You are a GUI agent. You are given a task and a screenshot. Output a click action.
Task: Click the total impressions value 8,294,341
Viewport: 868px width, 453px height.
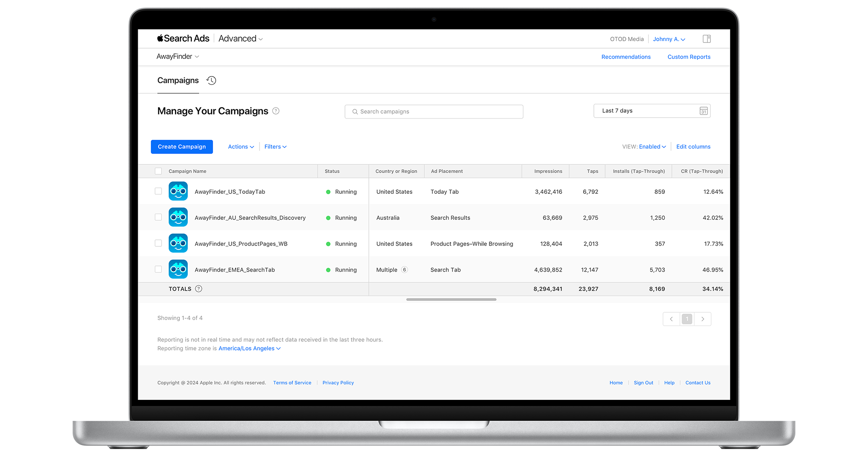point(548,289)
